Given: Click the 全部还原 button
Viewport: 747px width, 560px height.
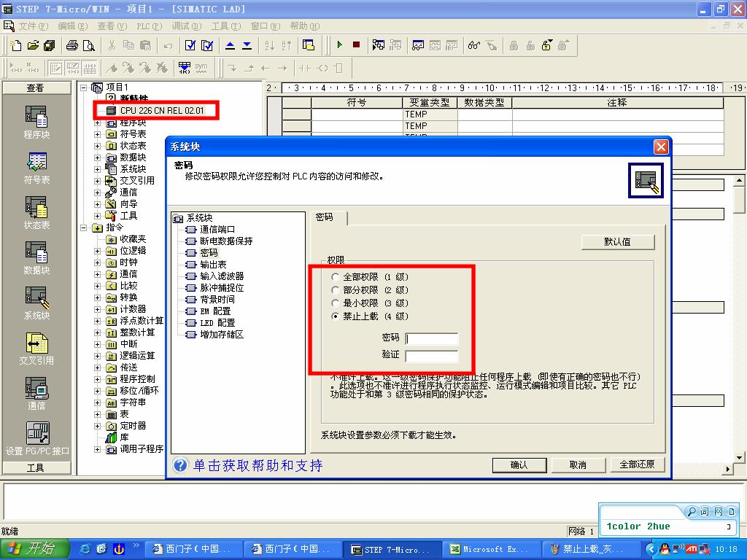Looking at the screenshot, I should (637, 464).
